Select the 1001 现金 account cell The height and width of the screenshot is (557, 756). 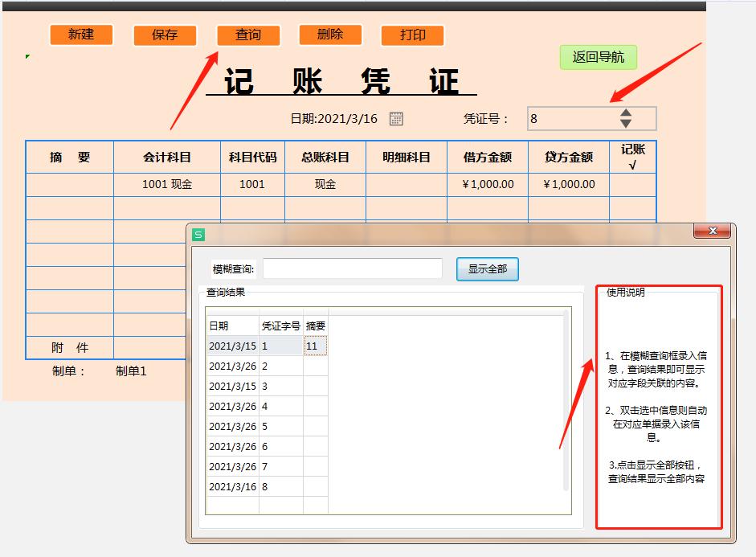click(x=167, y=184)
